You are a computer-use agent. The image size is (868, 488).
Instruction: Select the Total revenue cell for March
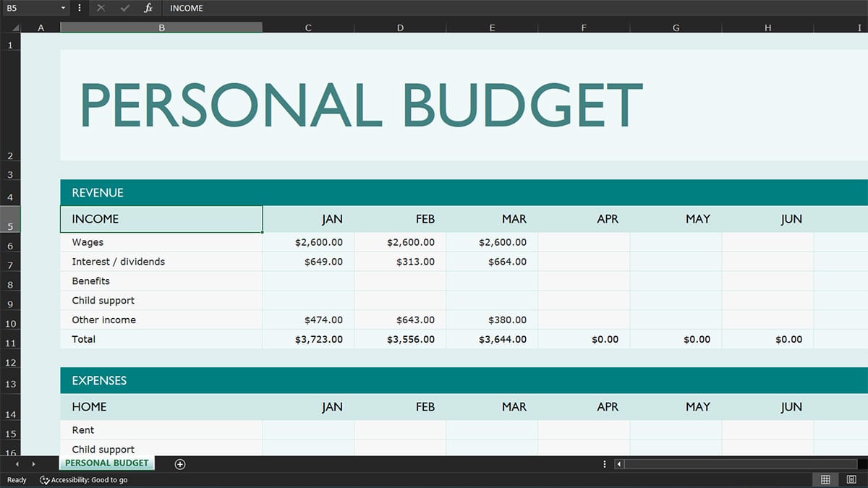coord(492,338)
